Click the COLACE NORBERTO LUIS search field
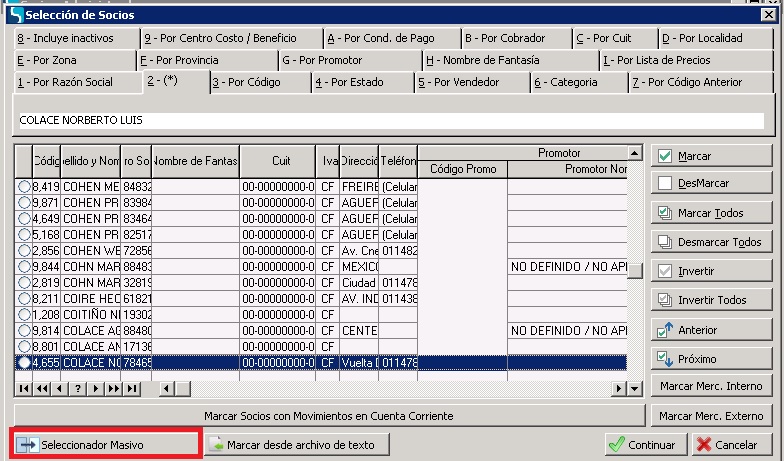The height and width of the screenshot is (461, 784). coord(390,120)
